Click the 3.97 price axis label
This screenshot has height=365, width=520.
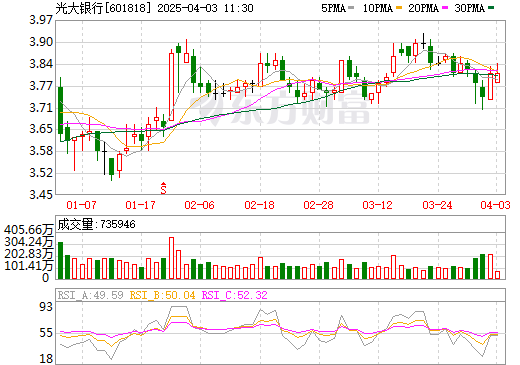[x=41, y=20]
